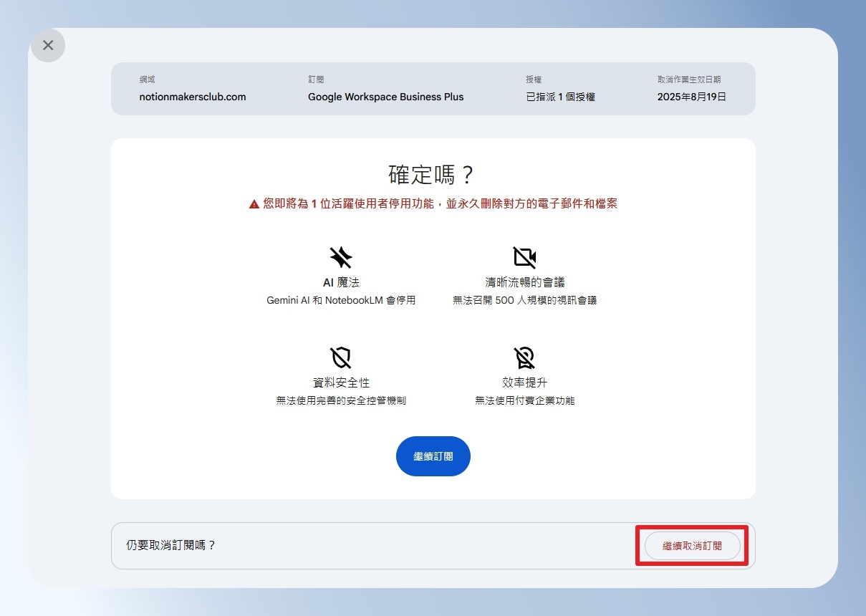The height and width of the screenshot is (616, 866).
Task: Click the 確定嗎？ heading
Action: [433, 175]
